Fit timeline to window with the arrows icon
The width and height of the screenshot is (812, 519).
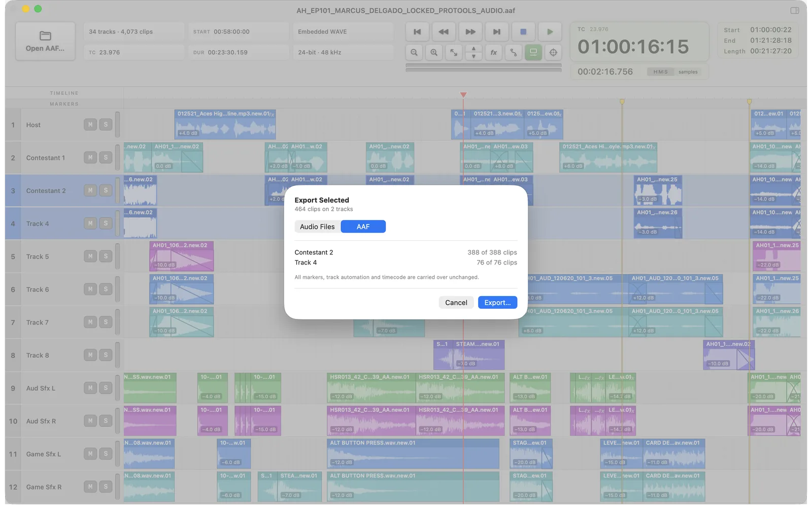(454, 52)
